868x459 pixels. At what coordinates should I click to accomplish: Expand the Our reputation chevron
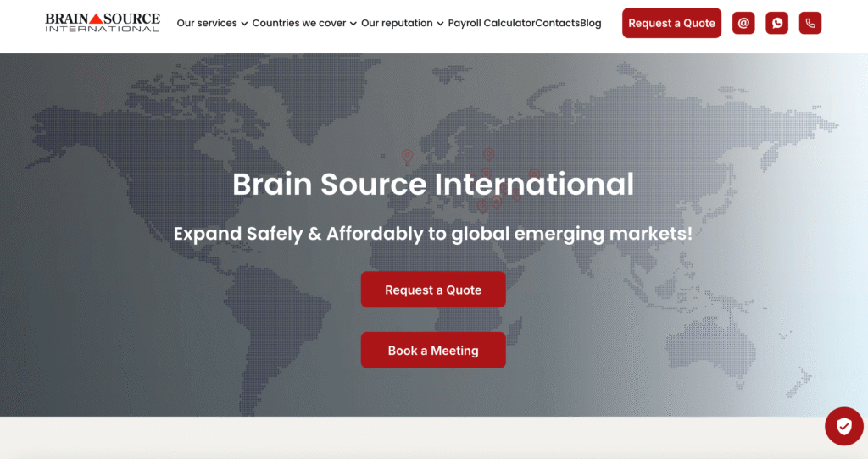[440, 24]
